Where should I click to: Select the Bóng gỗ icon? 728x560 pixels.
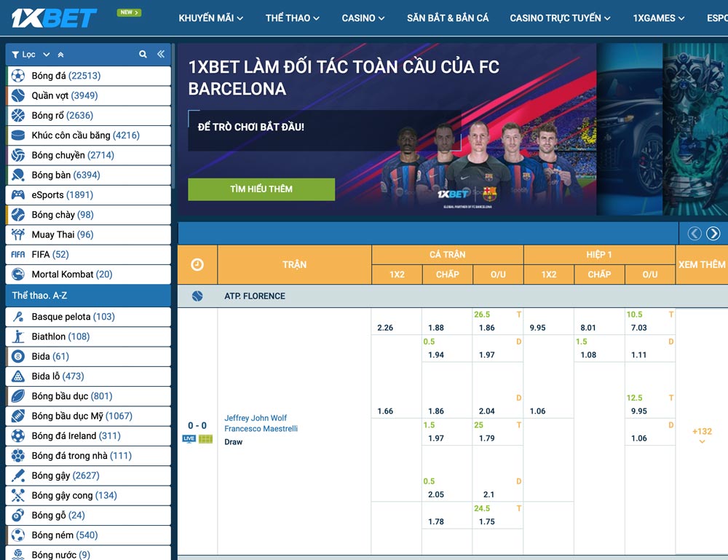(18, 516)
